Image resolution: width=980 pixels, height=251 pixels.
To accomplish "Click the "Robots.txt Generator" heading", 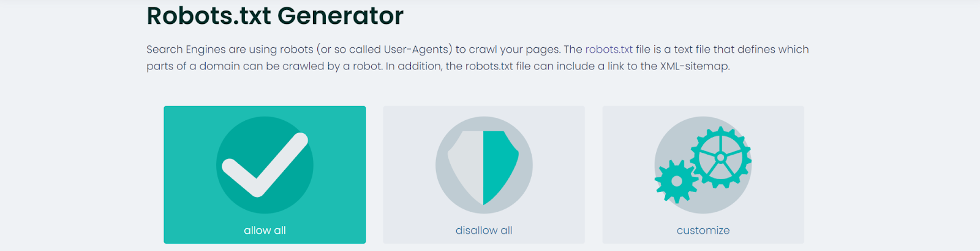I will pos(275,16).
